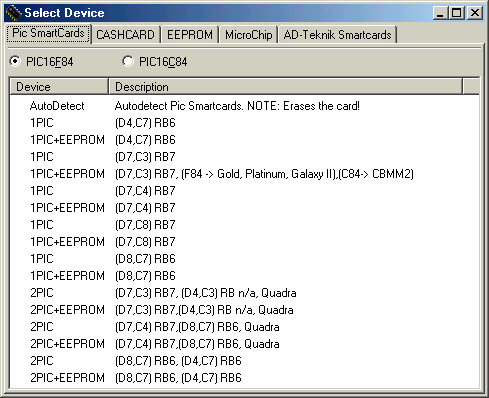The width and height of the screenshot is (489, 398).
Task: Close the Select Device window
Action: 475,13
